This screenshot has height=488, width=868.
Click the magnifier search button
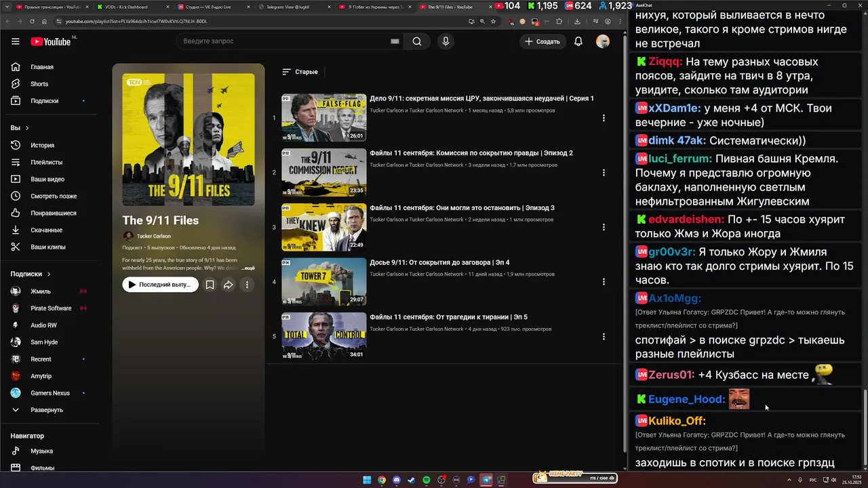click(x=417, y=41)
